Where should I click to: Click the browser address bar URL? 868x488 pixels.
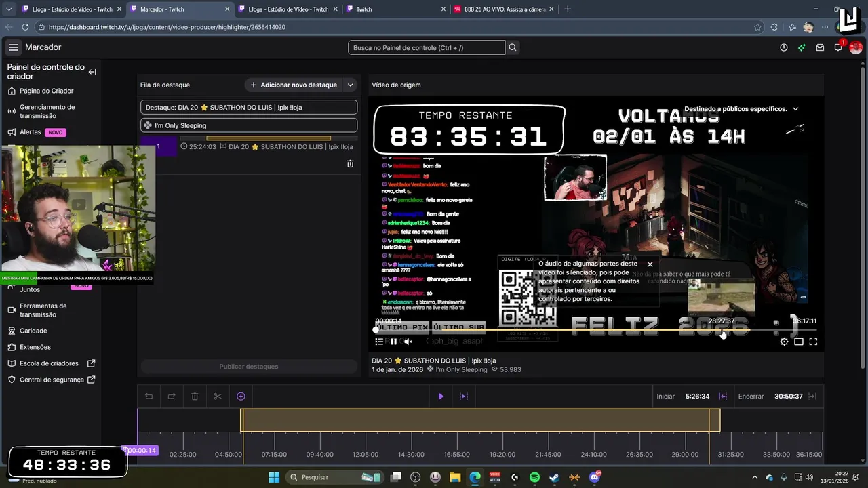(167, 27)
